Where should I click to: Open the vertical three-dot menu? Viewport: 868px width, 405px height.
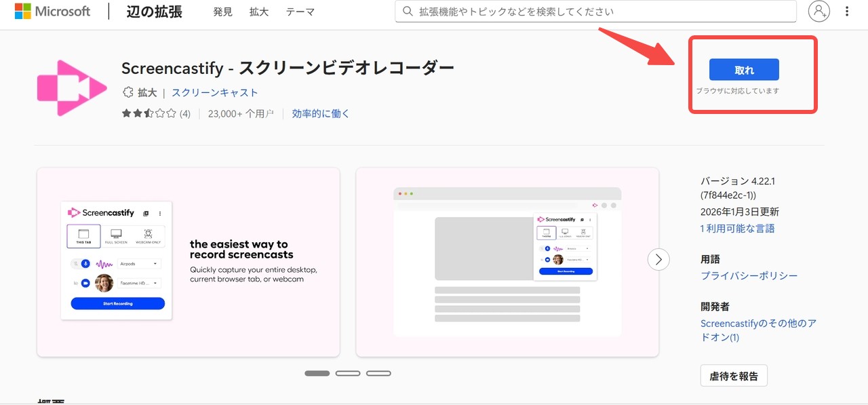(846, 11)
